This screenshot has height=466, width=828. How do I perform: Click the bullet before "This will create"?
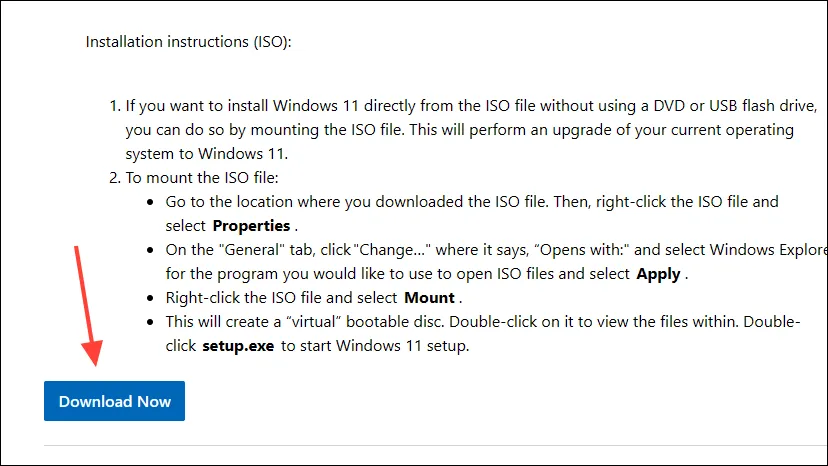pos(150,322)
